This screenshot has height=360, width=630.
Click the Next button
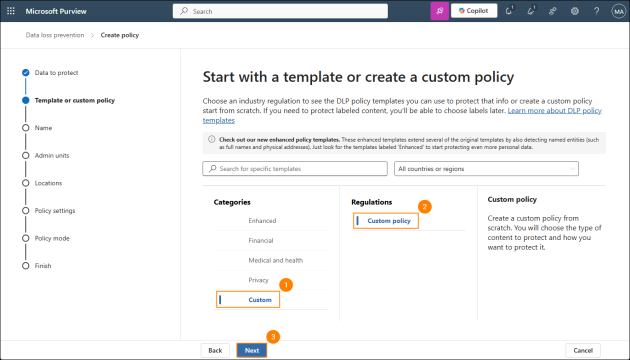tap(252, 350)
